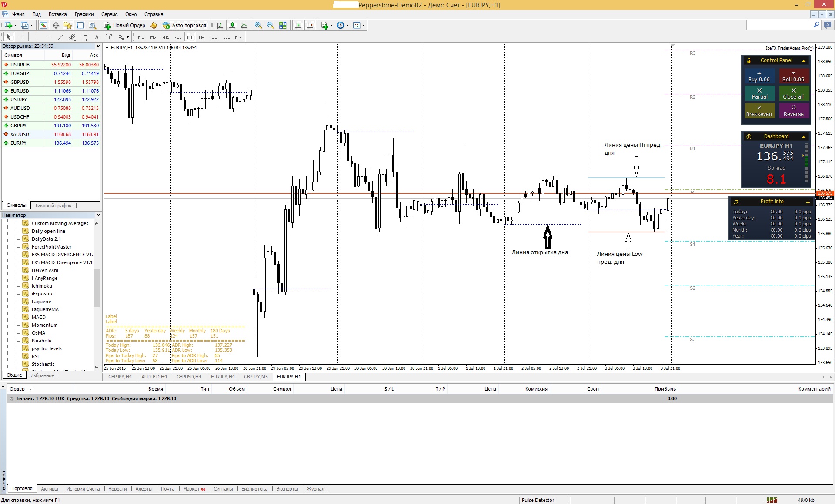Switch to line chart icon
This screenshot has height=504, width=835.
(244, 25)
